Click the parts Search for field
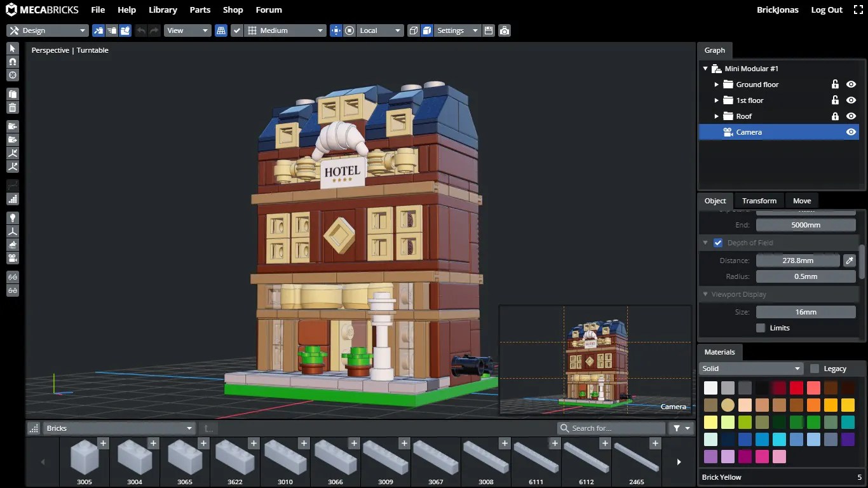 [x=611, y=428]
